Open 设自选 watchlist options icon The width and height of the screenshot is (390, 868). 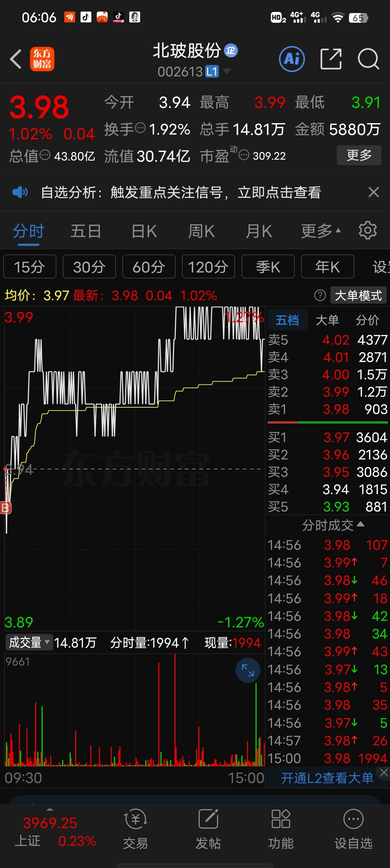(x=354, y=830)
